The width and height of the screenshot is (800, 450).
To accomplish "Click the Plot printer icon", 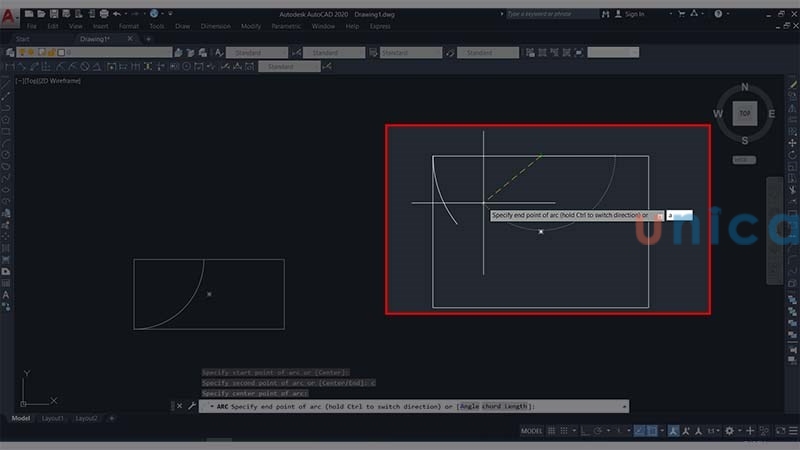I will 103,14.
